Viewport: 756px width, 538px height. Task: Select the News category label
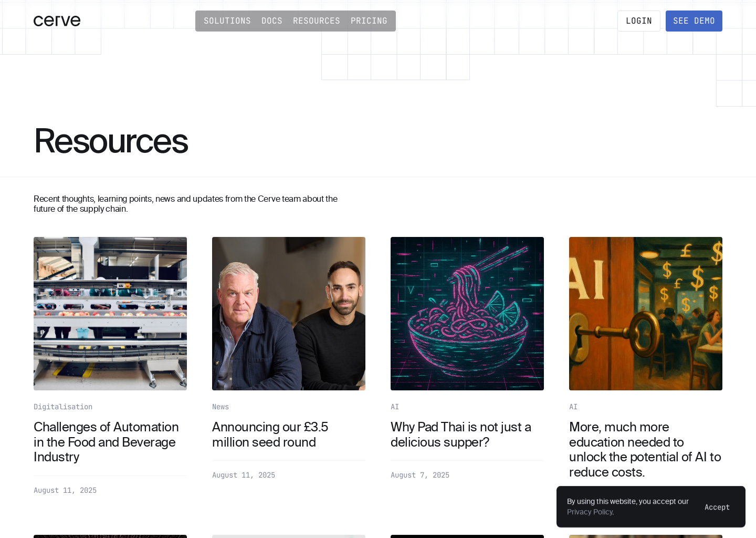tap(220, 407)
